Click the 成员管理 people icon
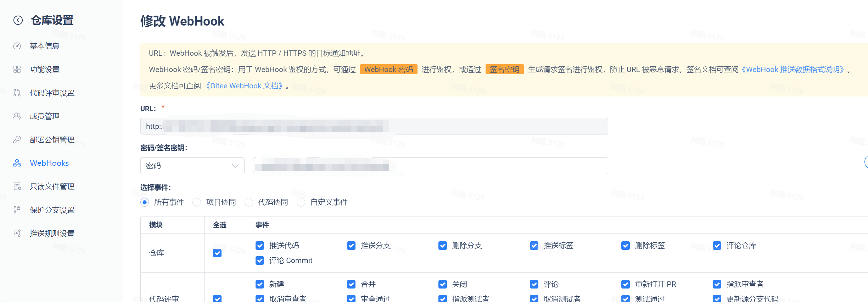Image resolution: width=868 pixels, height=302 pixels. 17,116
